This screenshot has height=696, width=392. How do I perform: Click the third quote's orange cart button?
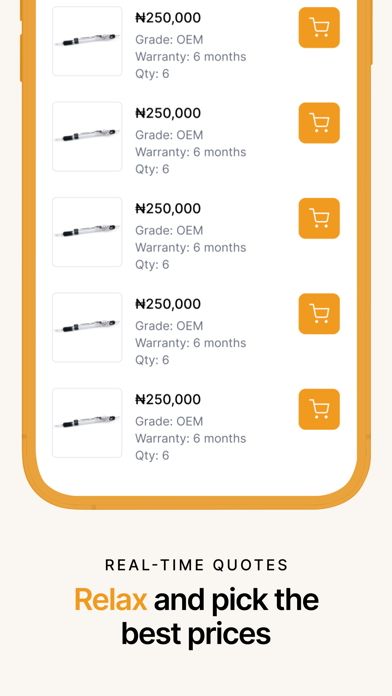pos(319,218)
